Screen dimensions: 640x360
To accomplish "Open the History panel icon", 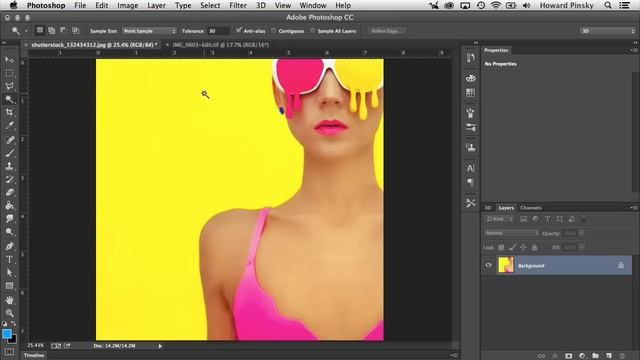I will 471,58.
